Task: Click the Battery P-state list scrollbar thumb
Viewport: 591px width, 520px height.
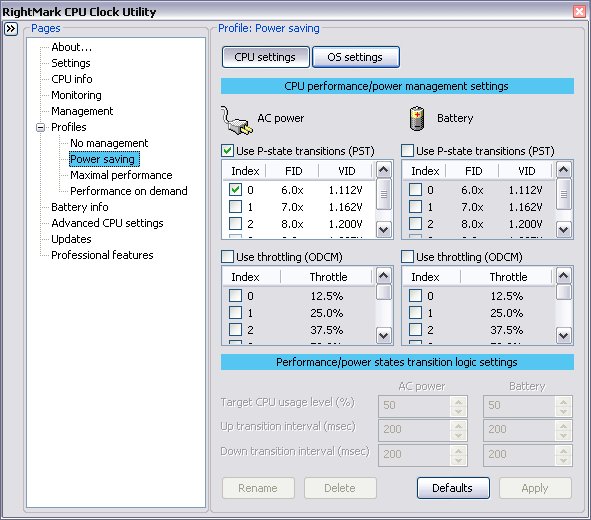Action: [563, 194]
